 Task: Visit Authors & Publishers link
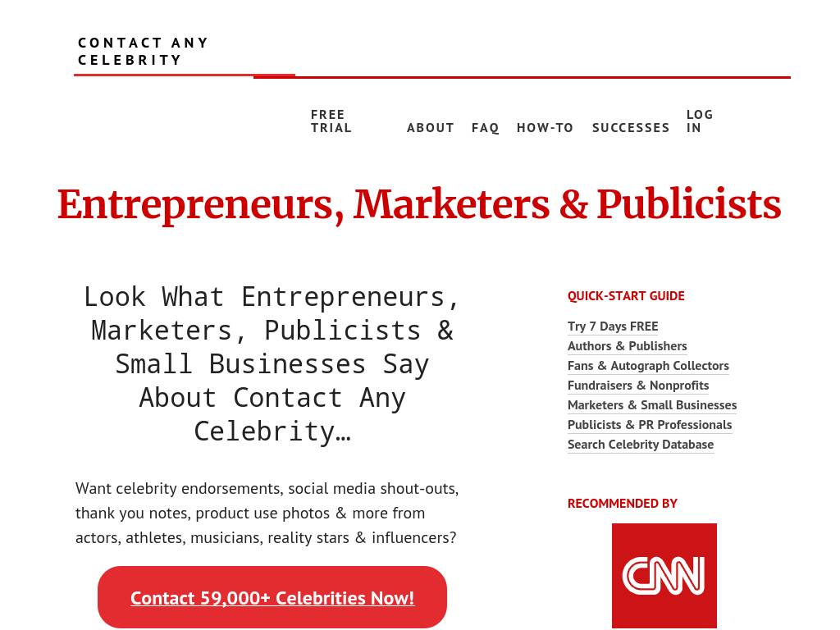[x=628, y=346]
